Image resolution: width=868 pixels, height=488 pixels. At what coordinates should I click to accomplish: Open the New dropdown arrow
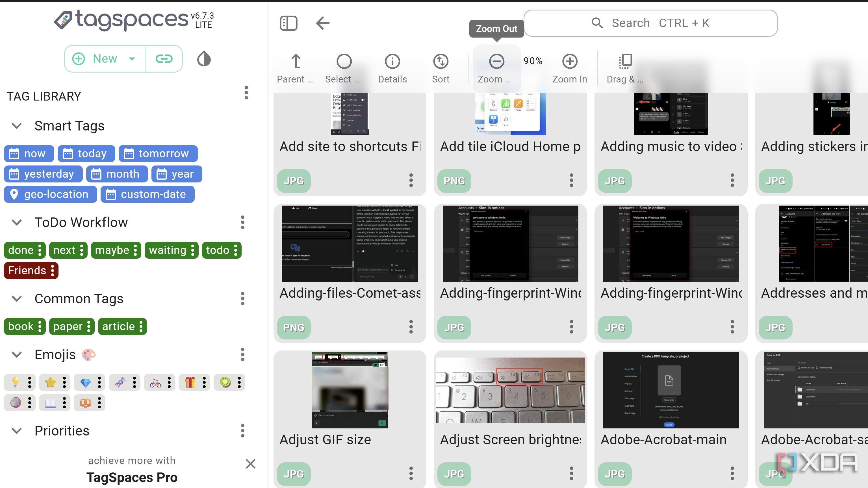click(x=132, y=59)
